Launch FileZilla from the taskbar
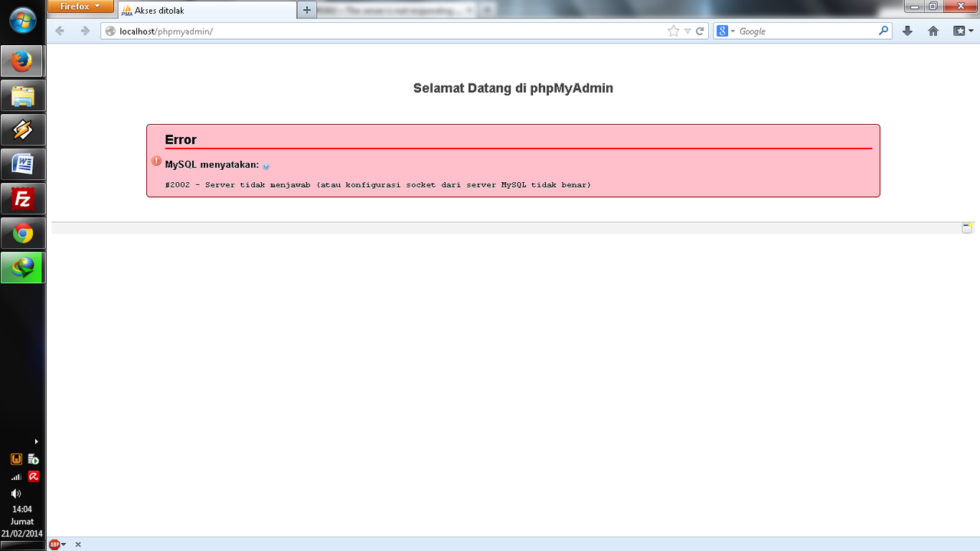The height and width of the screenshot is (551, 980). [x=23, y=199]
